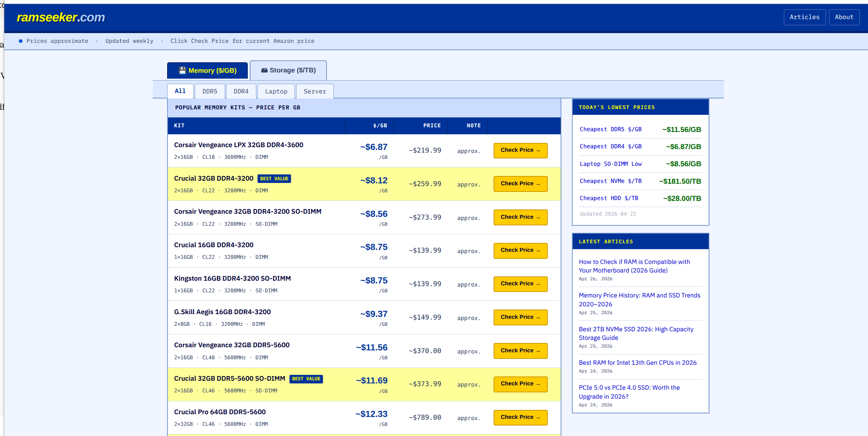Click the Cheapest DDR5 $/GB link
This screenshot has height=436, width=868.
pos(610,129)
